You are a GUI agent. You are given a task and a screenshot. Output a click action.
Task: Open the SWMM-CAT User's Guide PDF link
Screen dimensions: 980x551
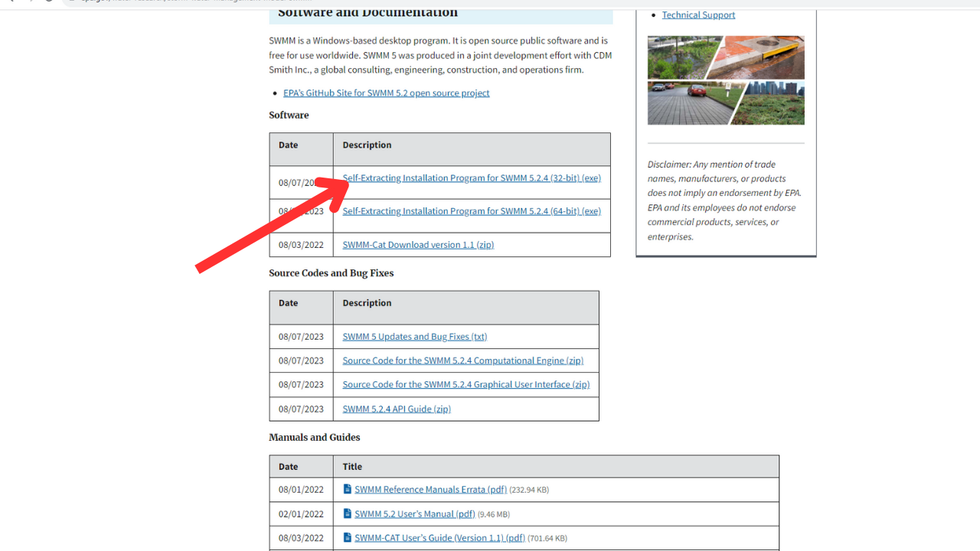click(x=439, y=537)
